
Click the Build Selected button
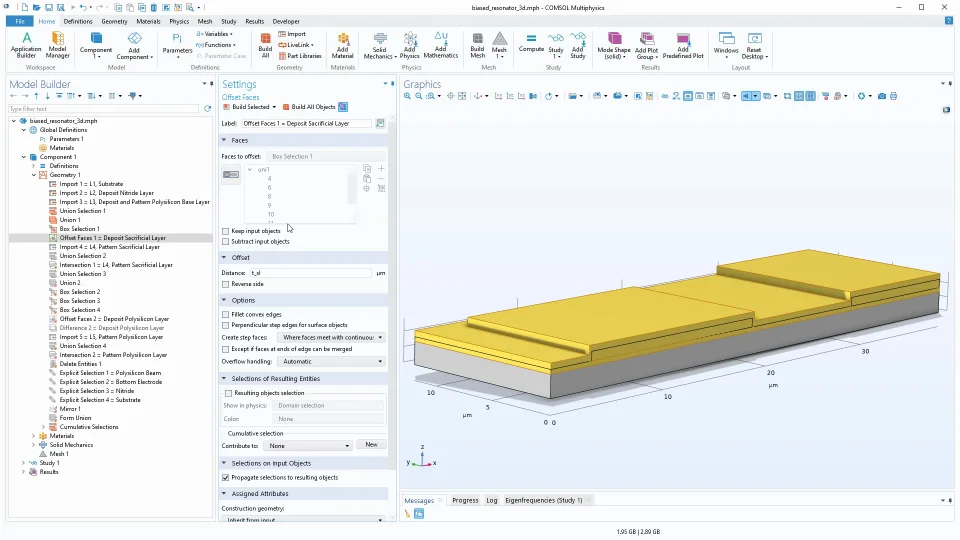(x=250, y=107)
